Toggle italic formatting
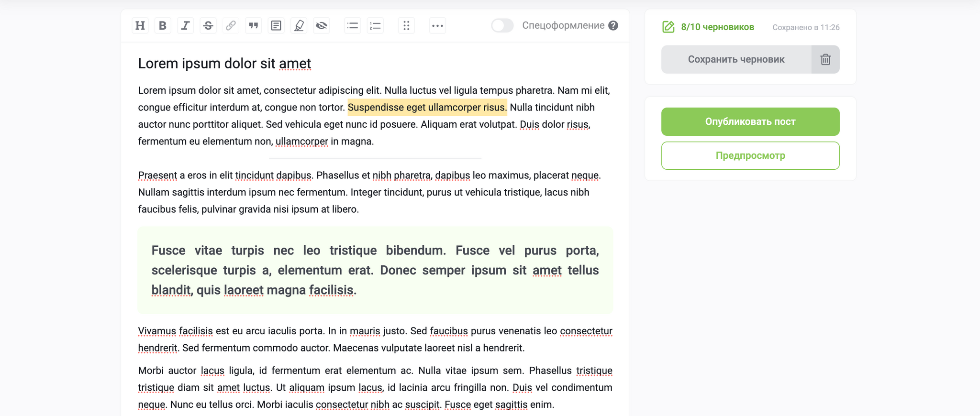Screen dimensions: 980x416 (x=185, y=26)
